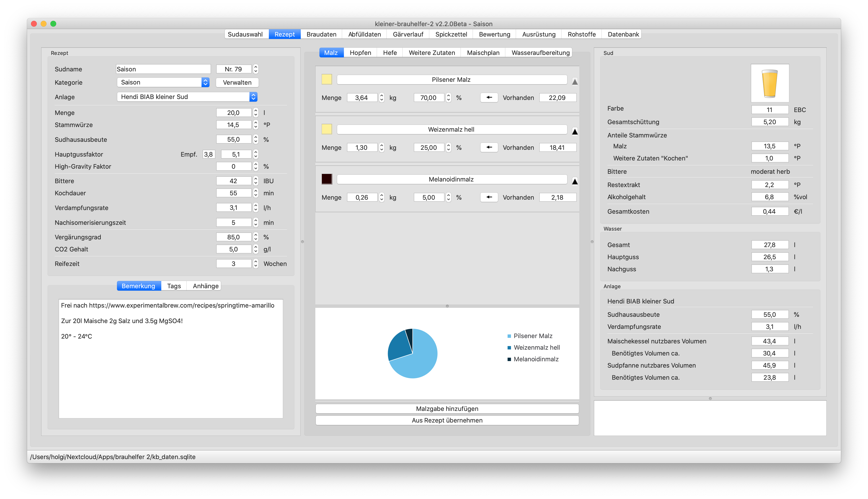Switch to the Hopfen tab
The image size is (868, 499).
pos(360,53)
